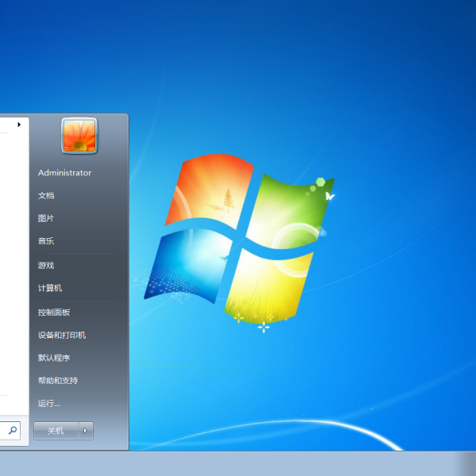Expand the submenu arrow in the programs list
Image resolution: width=476 pixels, height=476 pixels.
click(19, 125)
